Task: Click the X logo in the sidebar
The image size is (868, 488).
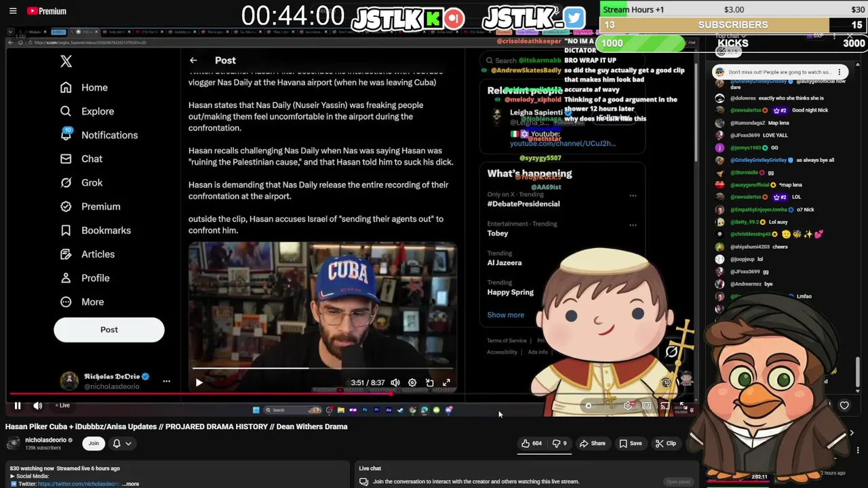Action: click(x=66, y=61)
